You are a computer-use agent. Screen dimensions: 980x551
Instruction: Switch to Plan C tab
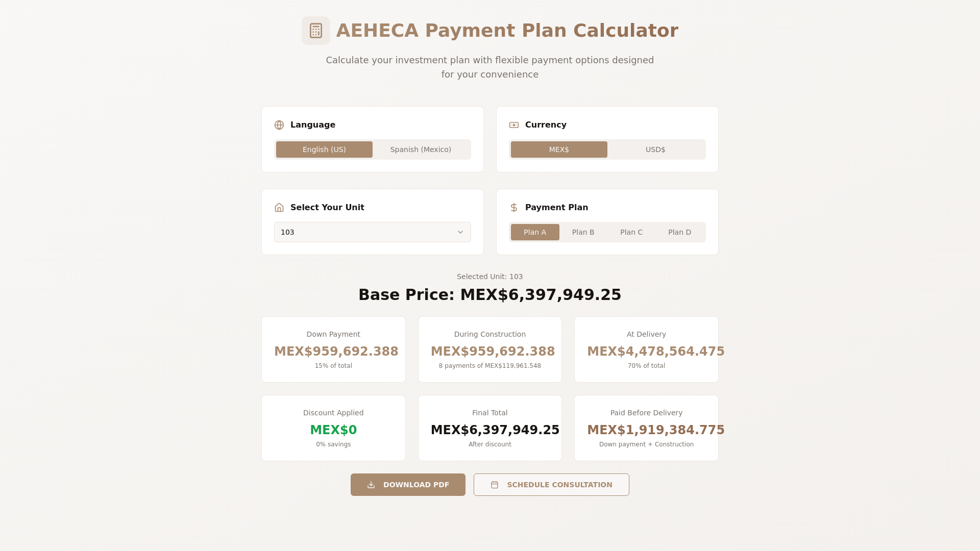pyautogui.click(x=631, y=232)
